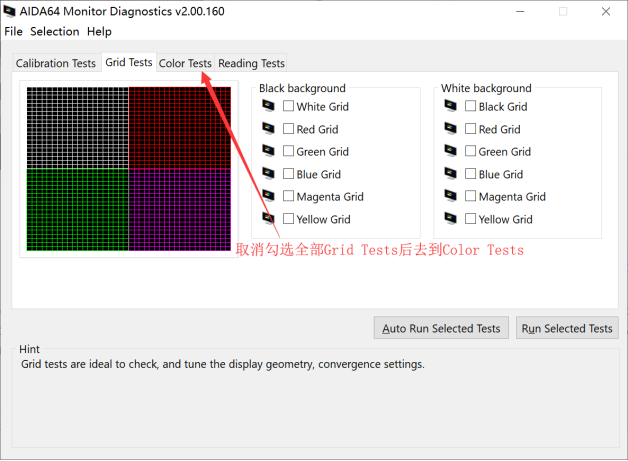628x461 pixels.
Task: Click monitor icon beside White background Green Grid
Action: 451,151
